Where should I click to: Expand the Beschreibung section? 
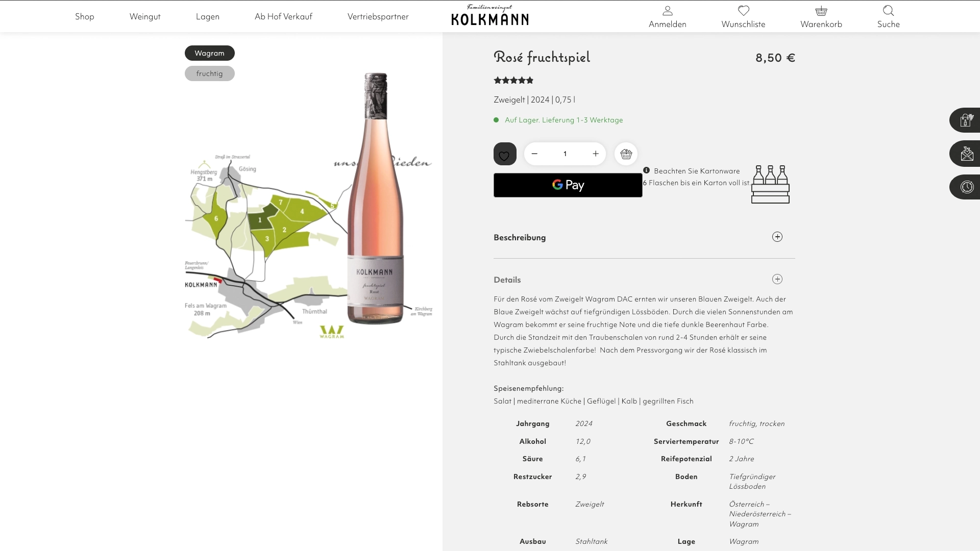tap(777, 237)
